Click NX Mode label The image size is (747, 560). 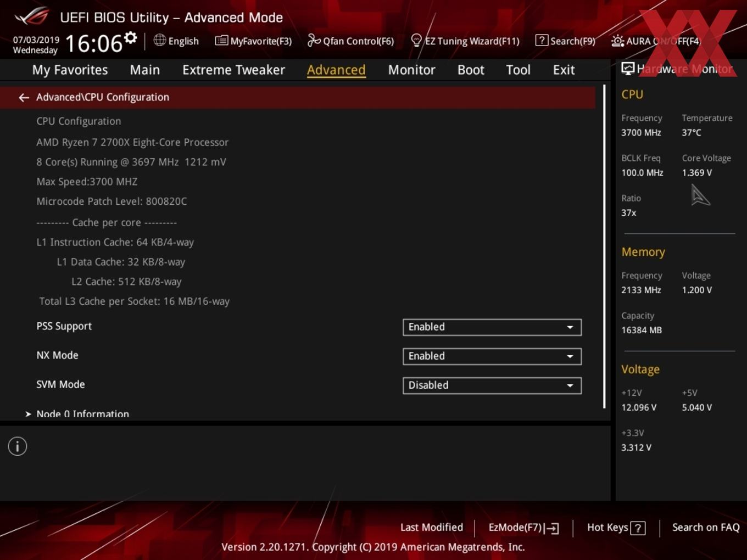point(57,355)
